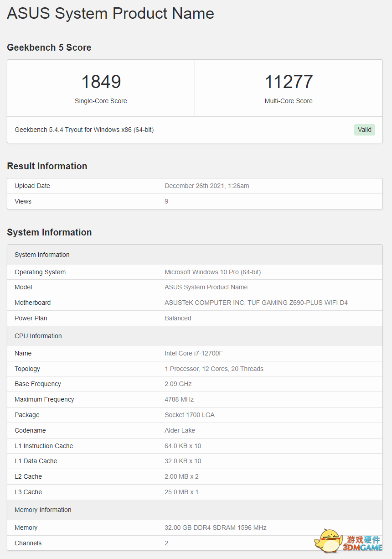Click the Multi-Core Score label

point(289,101)
